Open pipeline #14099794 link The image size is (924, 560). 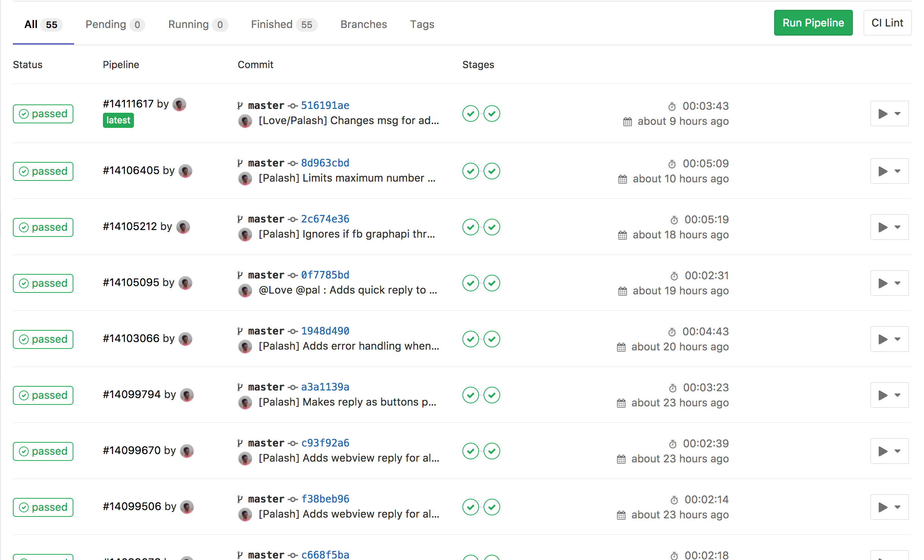(132, 395)
